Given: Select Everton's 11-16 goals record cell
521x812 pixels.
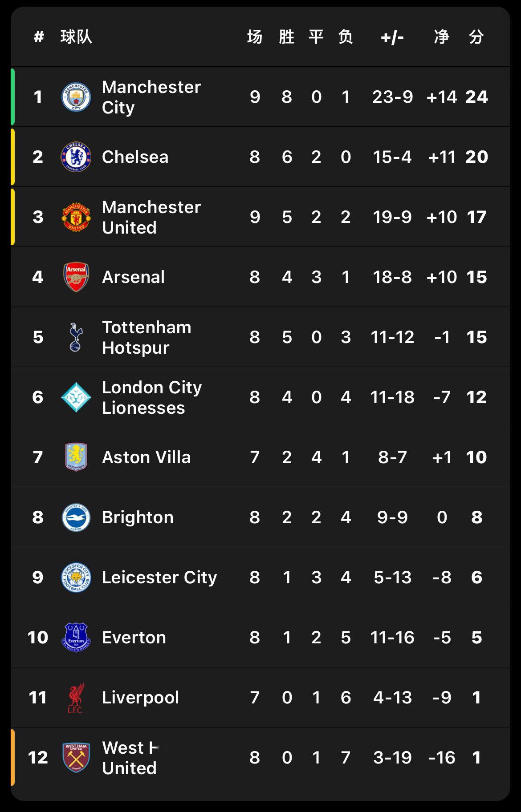Looking at the screenshot, I should (392, 637).
